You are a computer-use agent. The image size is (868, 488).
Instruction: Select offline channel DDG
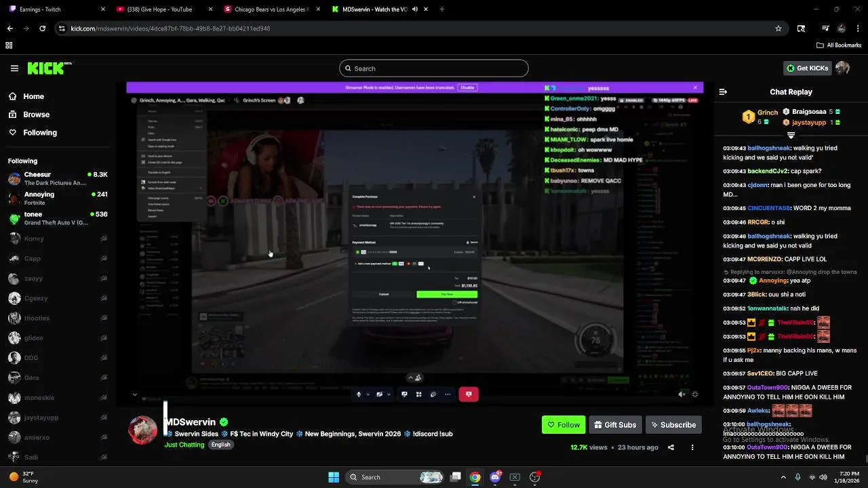58,358
